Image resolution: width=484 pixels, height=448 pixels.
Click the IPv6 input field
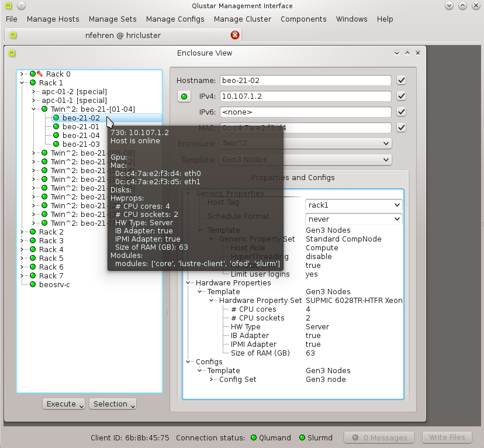(x=306, y=112)
